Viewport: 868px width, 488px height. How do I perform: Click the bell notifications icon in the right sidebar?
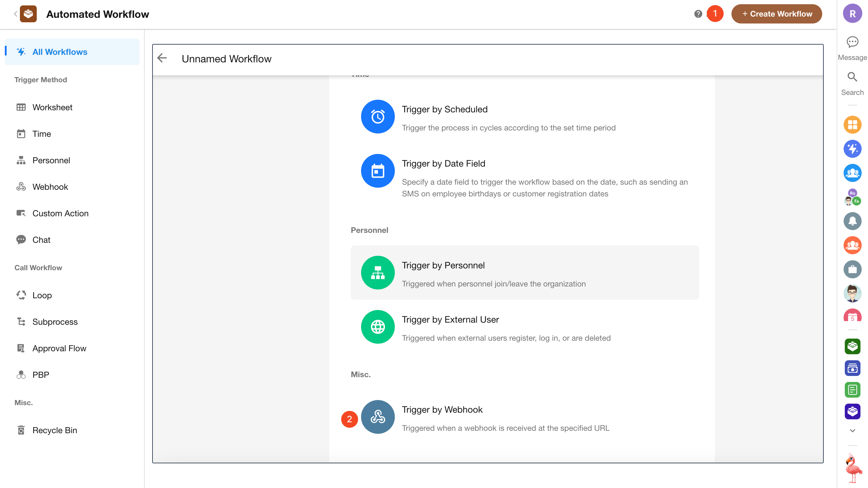(852, 221)
